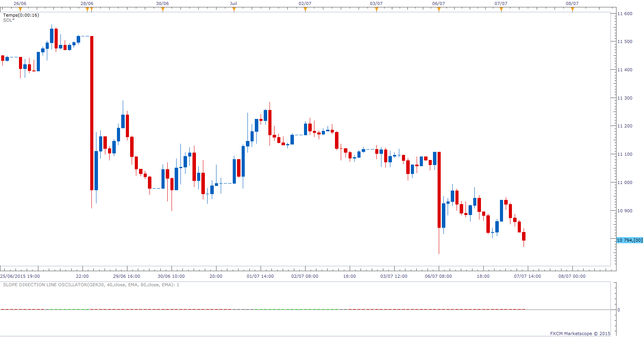Image resolution: width=644 pixels, height=337 pixels.
Task: Select the SDL* indicator label
Action: 9,20
